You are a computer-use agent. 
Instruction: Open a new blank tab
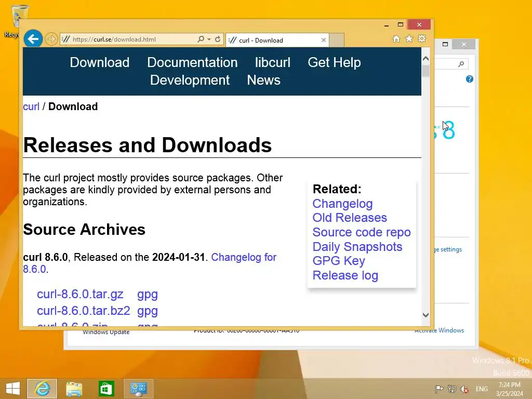pyautogui.click(x=337, y=40)
